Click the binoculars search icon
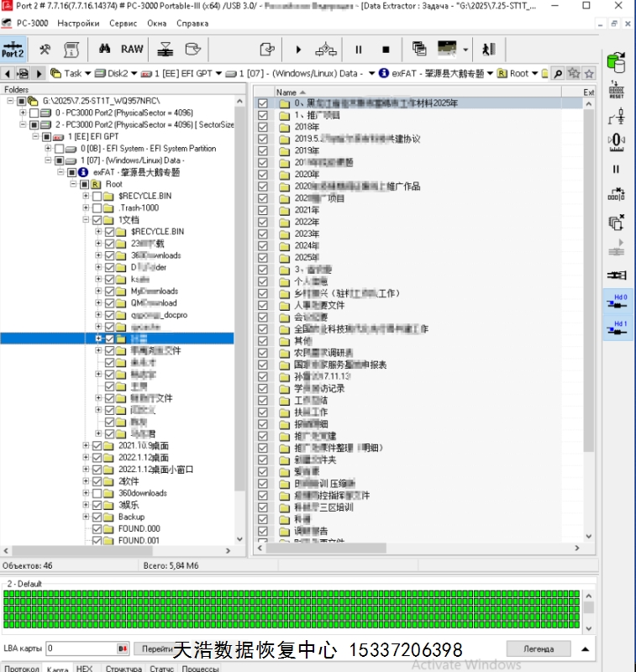The height and width of the screenshot is (672, 636). [x=105, y=50]
